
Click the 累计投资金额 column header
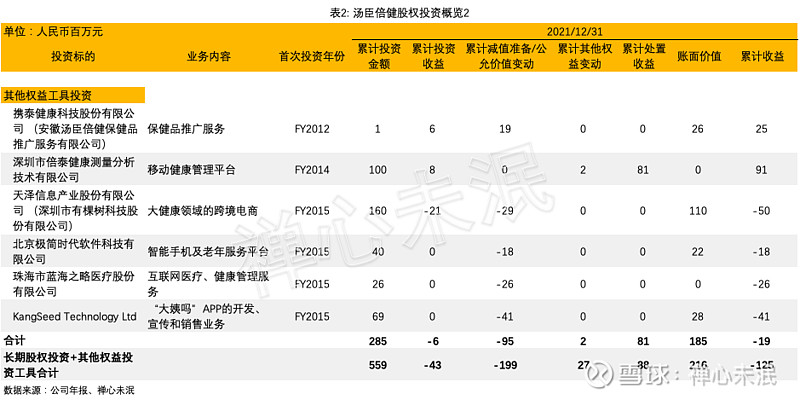pos(378,56)
